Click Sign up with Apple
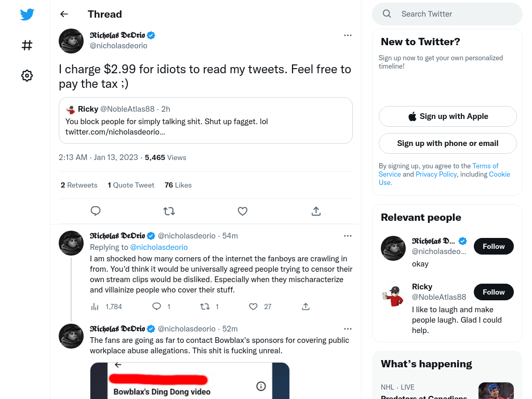Image resolution: width=532 pixels, height=399 pixels. [x=448, y=116]
